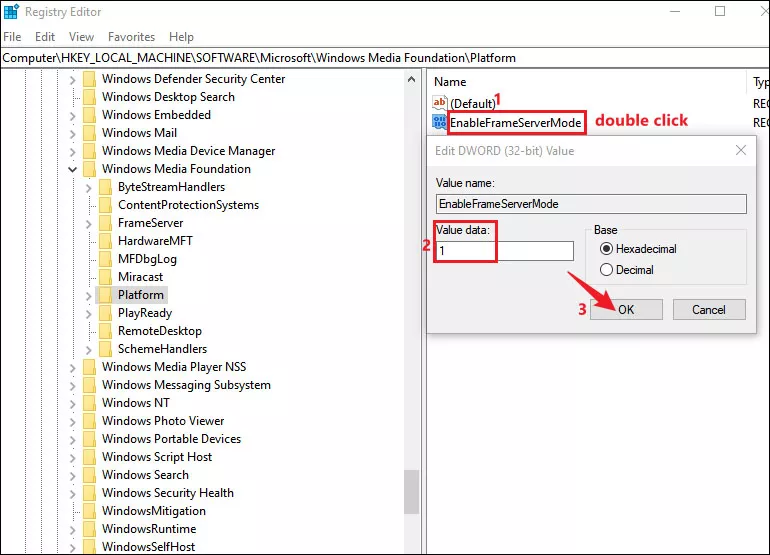Select the EnableFrameServerMode value entry
This screenshot has width=770, height=555.
pyautogui.click(x=516, y=122)
